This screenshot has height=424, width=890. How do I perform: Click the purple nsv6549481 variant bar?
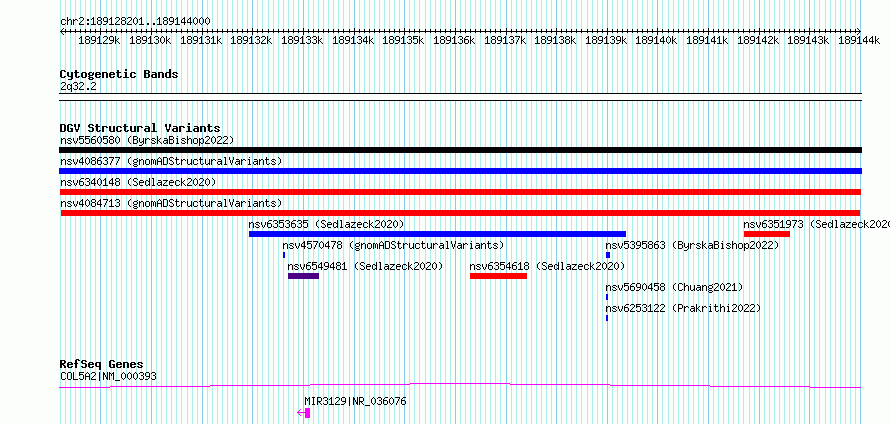303,276
